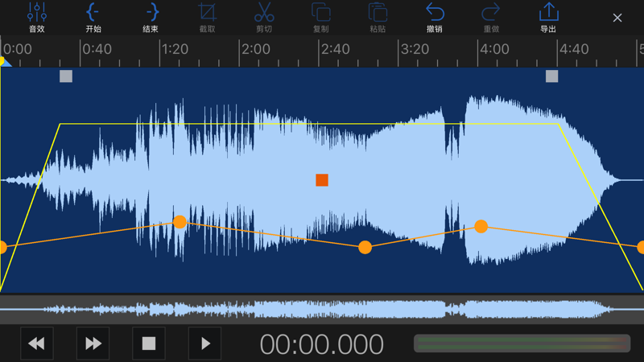This screenshot has width=644, height=362.
Task: Click the 剪切 scissors icon
Action: (x=264, y=17)
